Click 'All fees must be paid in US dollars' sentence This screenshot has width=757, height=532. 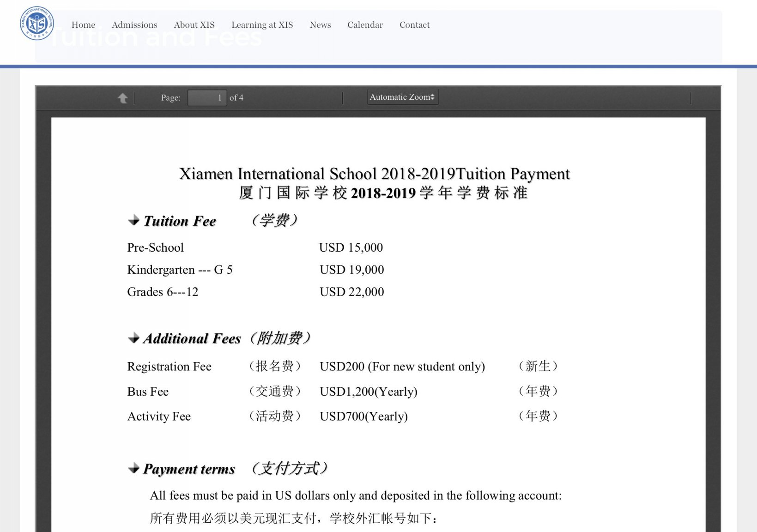tap(356, 496)
